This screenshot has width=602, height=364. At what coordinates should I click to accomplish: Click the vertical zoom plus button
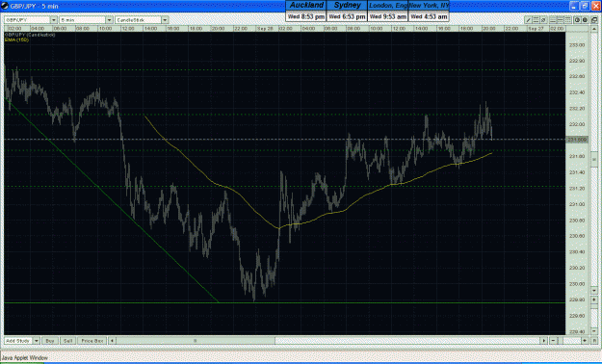(594, 299)
